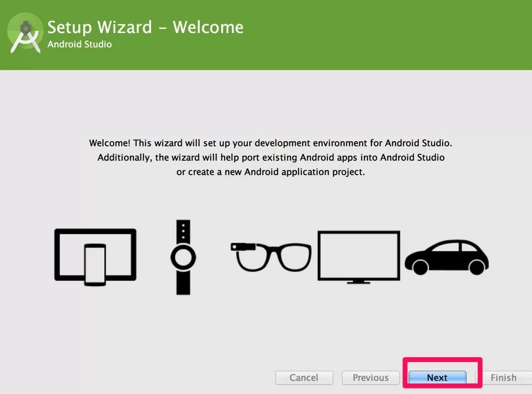Click the 'or create a new Android application project.' line
The width and height of the screenshot is (532, 394).
coord(270,172)
